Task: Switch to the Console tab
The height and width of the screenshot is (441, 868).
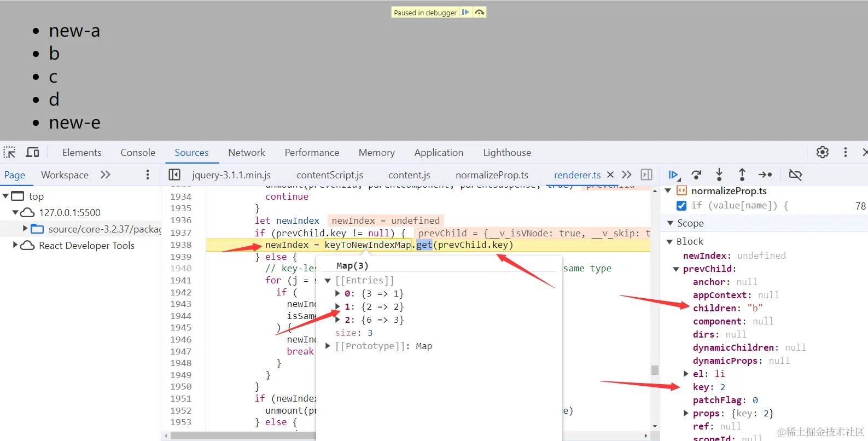Action: (x=138, y=153)
